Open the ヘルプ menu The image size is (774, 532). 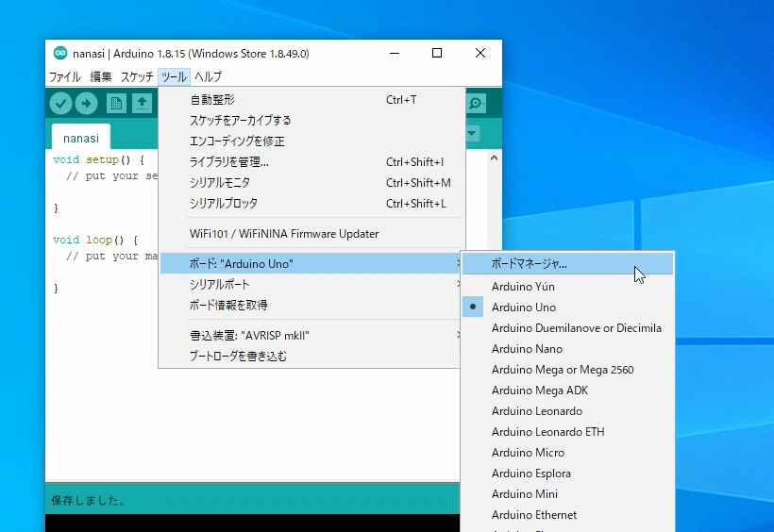tap(208, 77)
